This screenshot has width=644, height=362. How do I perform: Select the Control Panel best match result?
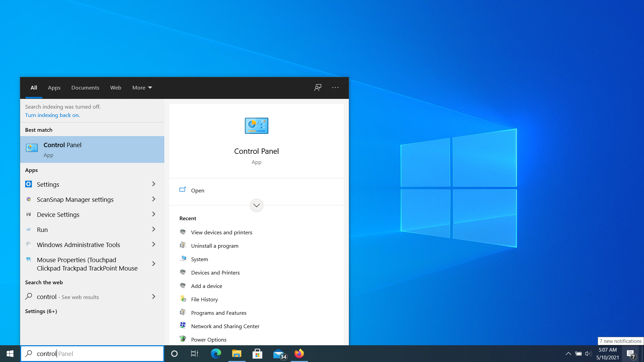[92, 149]
